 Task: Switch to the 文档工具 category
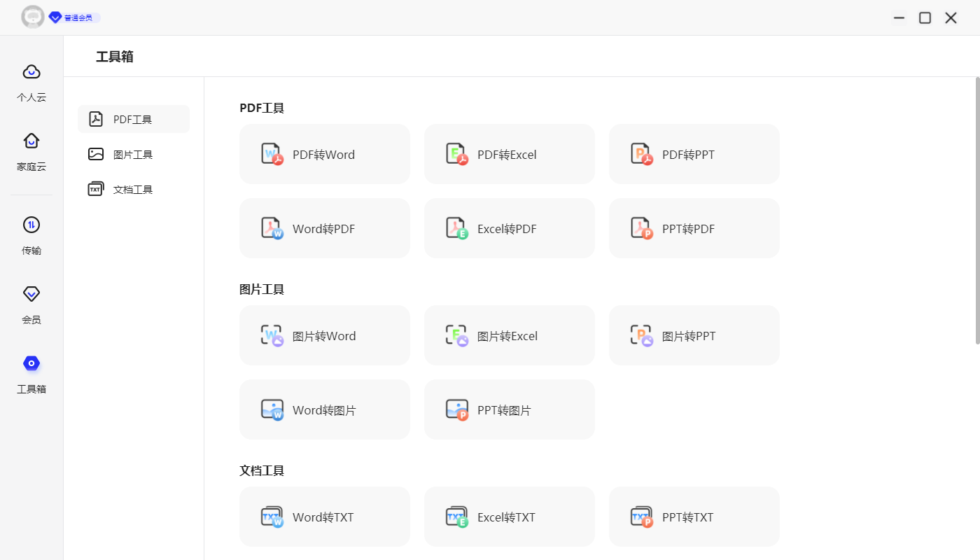[x=133, y=189]
